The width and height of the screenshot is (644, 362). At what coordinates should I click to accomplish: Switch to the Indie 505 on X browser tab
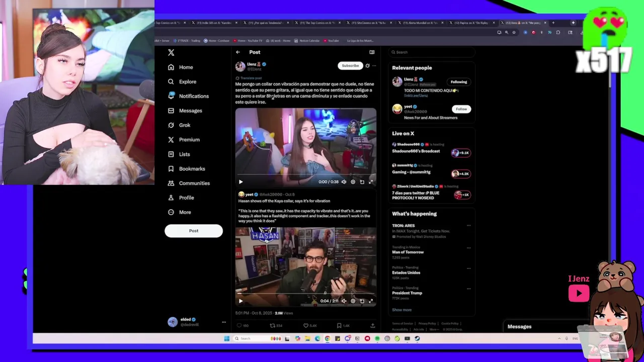pyautogui.click(x=214, y=23)
